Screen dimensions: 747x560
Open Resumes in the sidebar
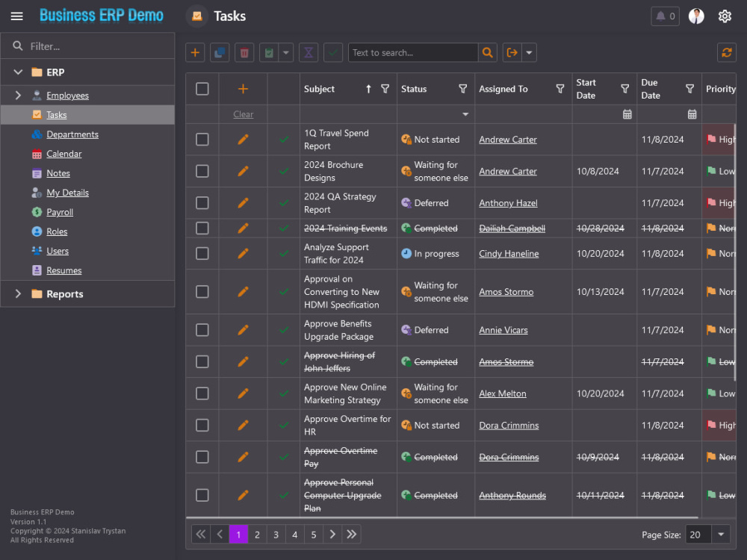(x=63, y=270)
